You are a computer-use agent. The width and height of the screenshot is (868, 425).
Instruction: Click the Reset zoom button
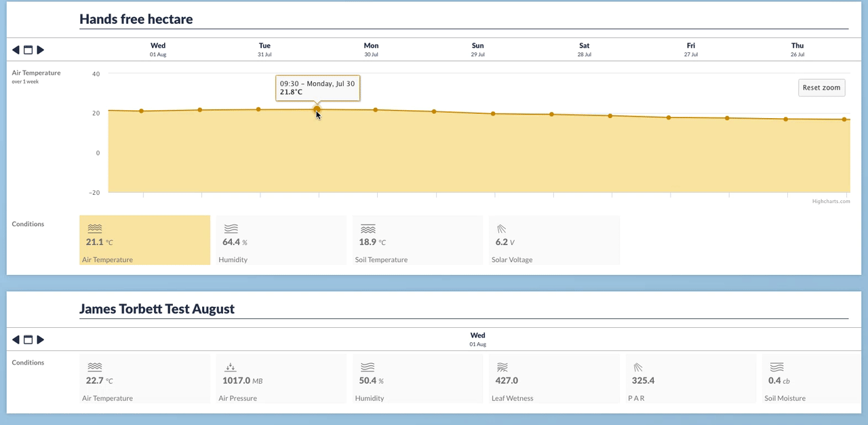821,88
